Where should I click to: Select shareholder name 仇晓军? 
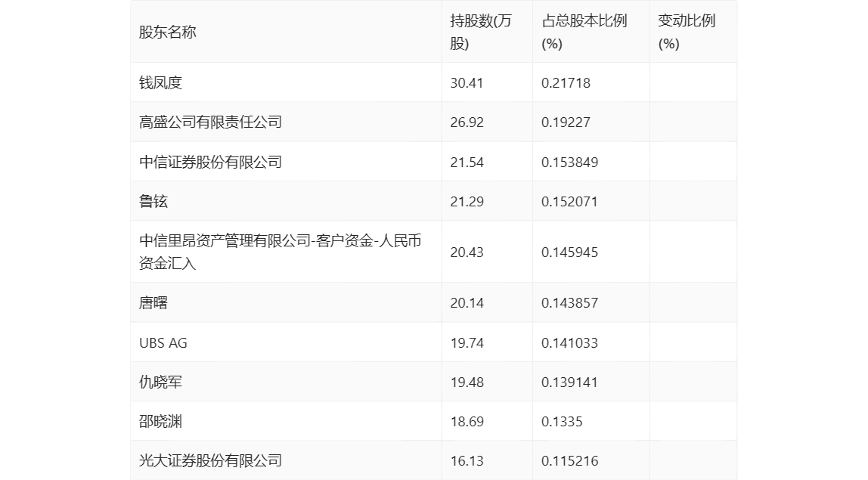(x=160, y=382)
